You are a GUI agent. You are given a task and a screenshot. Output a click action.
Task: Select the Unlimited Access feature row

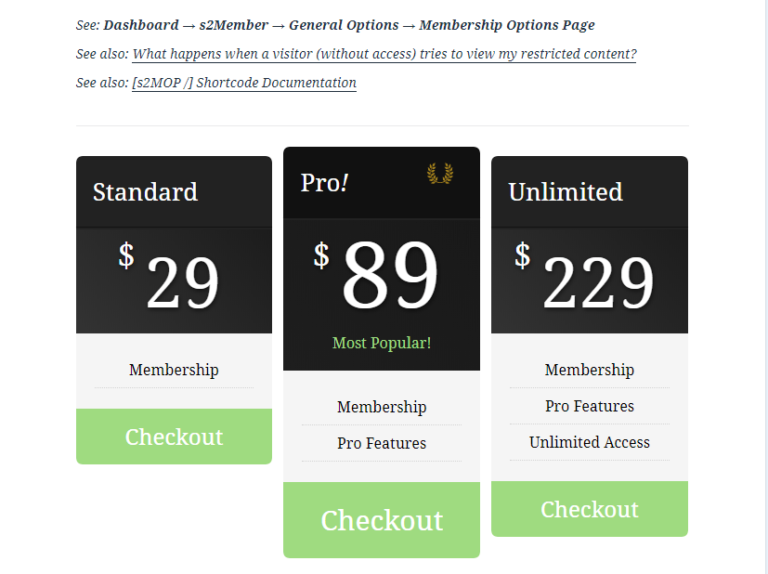pyautogui.click(x=589, y=442)
